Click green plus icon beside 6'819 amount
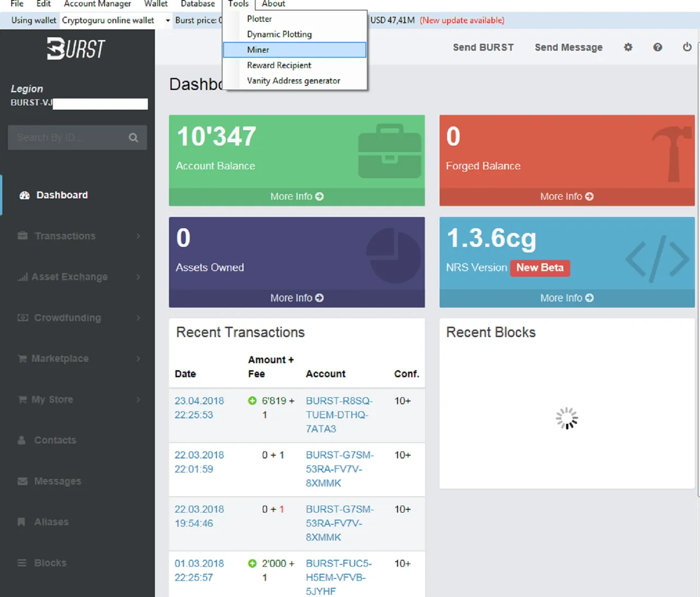This screenshot has height=597, width=700. click(x=252, y=401)
